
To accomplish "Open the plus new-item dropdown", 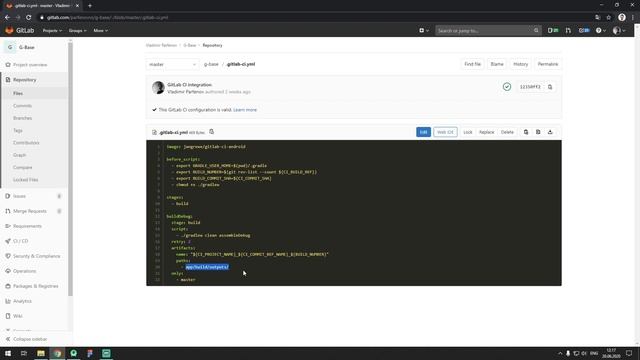I will [424, 31].
